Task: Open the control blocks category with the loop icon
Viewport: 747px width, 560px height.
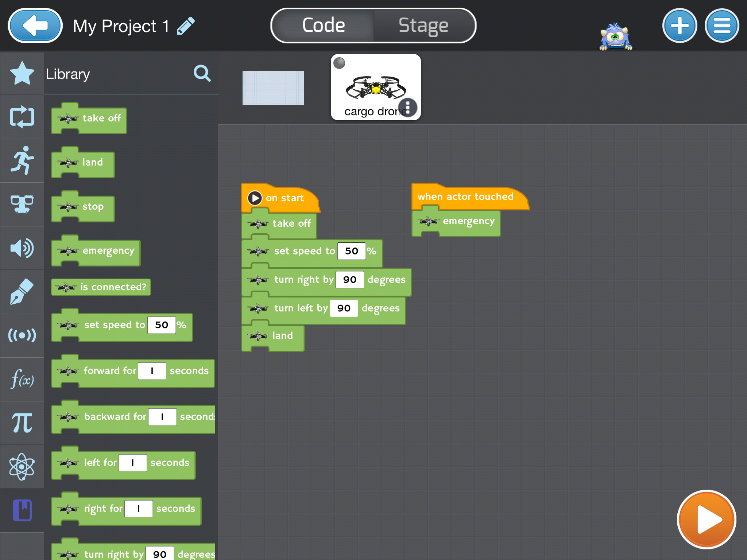Action: click(x=21, y=117)
